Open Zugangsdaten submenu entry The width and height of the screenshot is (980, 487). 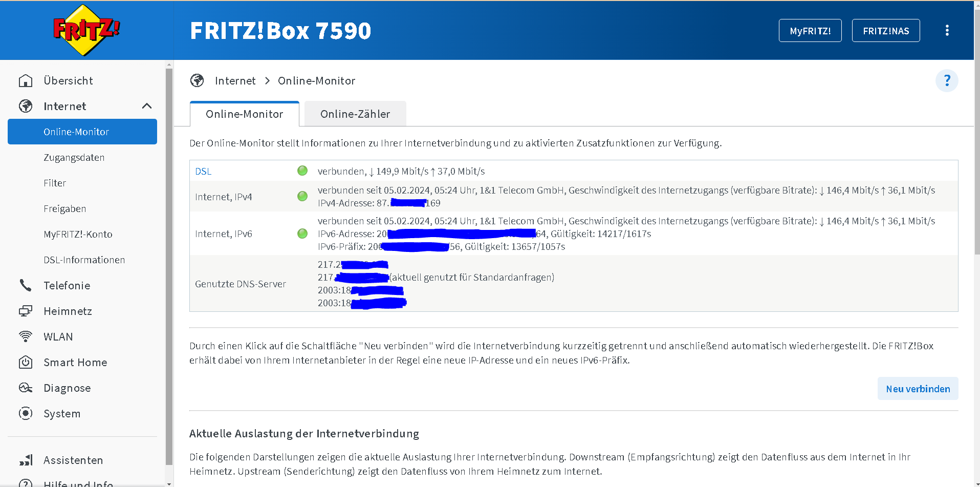click(74, 158)
